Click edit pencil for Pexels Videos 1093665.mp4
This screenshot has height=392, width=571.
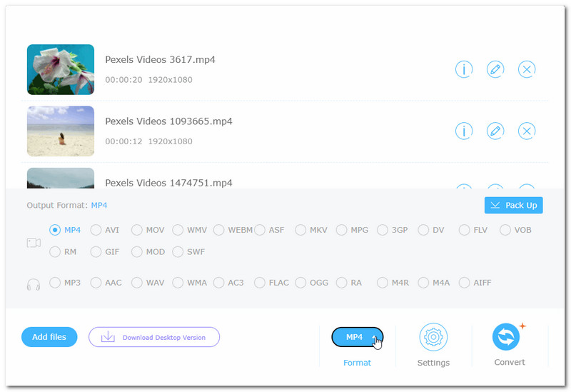495,131
